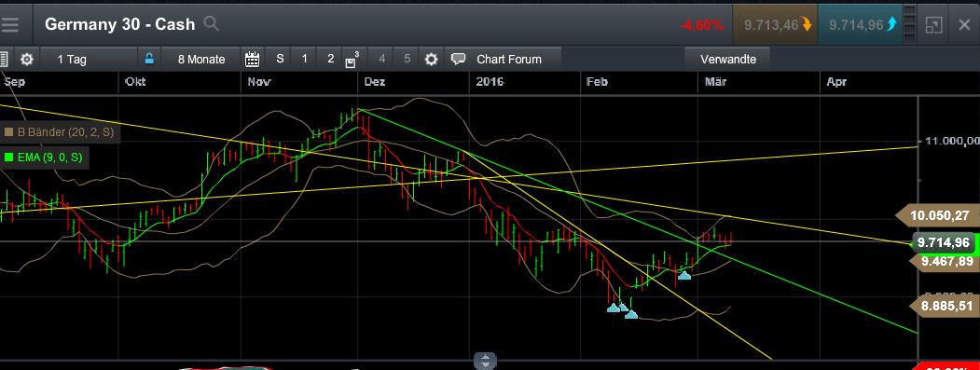Toggle the blue padlock lock icon
The image size is (980, 370).
coord(149,59)
